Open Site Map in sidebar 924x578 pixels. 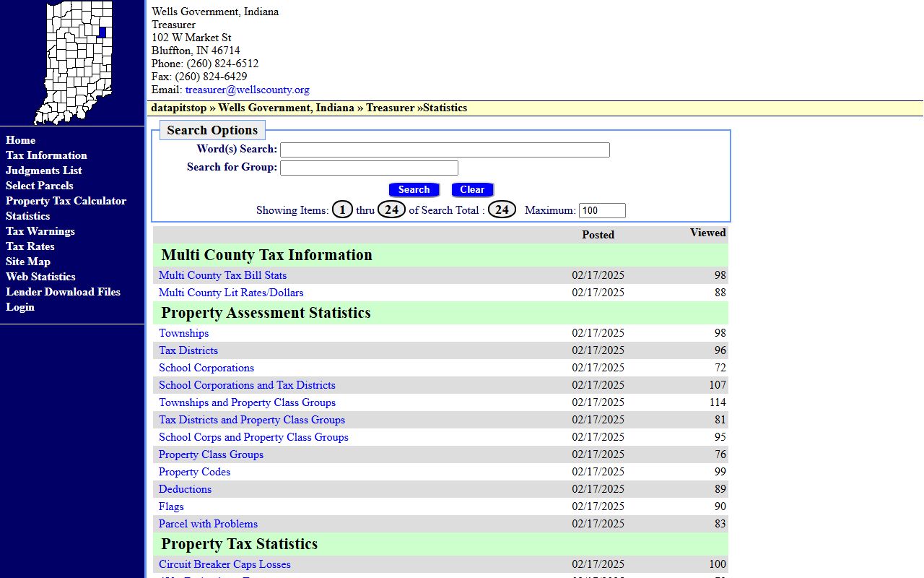tap(27, 262)
